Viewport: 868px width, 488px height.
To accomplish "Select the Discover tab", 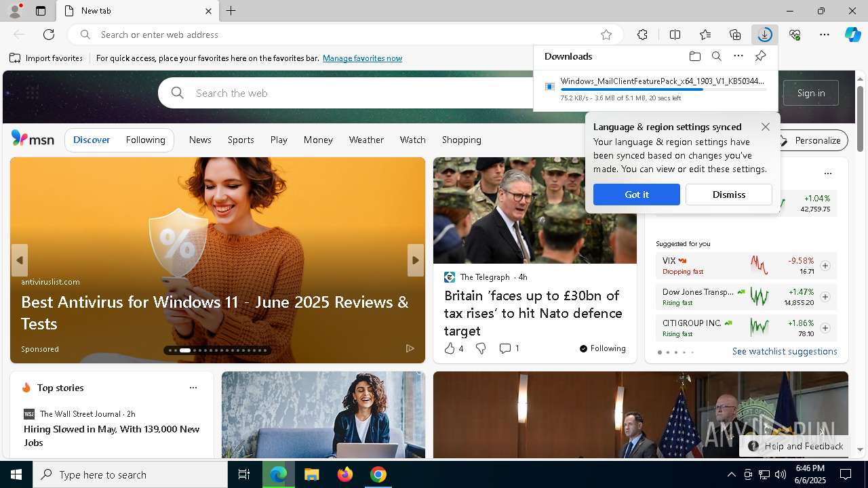I will 92,140.
